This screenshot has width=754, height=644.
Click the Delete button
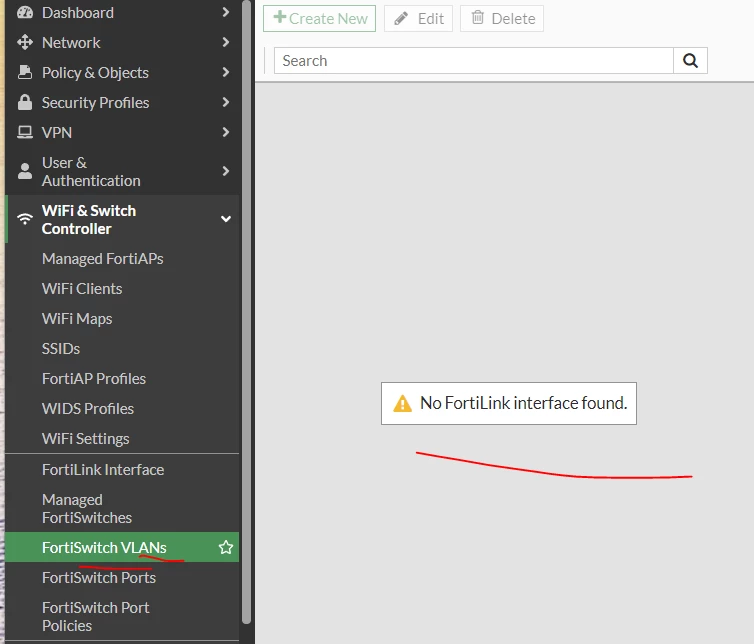pos(502,18)
